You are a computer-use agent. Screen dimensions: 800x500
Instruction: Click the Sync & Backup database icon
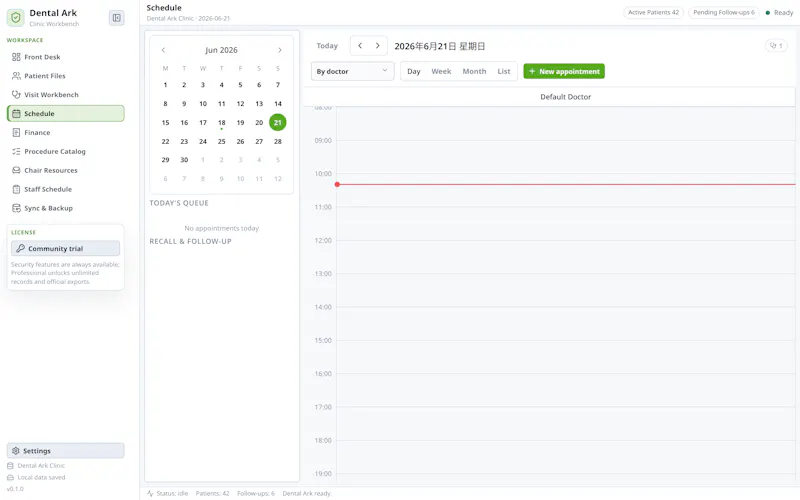coord(16,208)
